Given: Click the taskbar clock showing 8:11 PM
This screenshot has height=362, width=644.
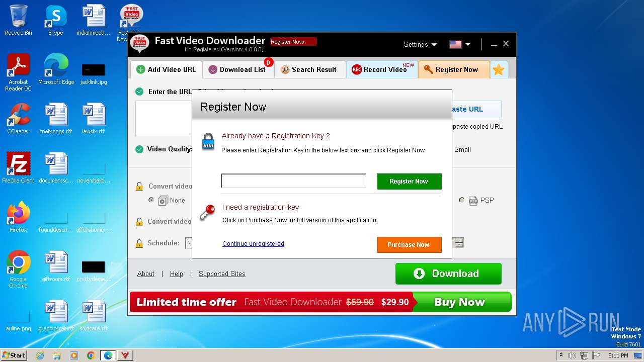Looking at the screenshot, I should point(618,355).
